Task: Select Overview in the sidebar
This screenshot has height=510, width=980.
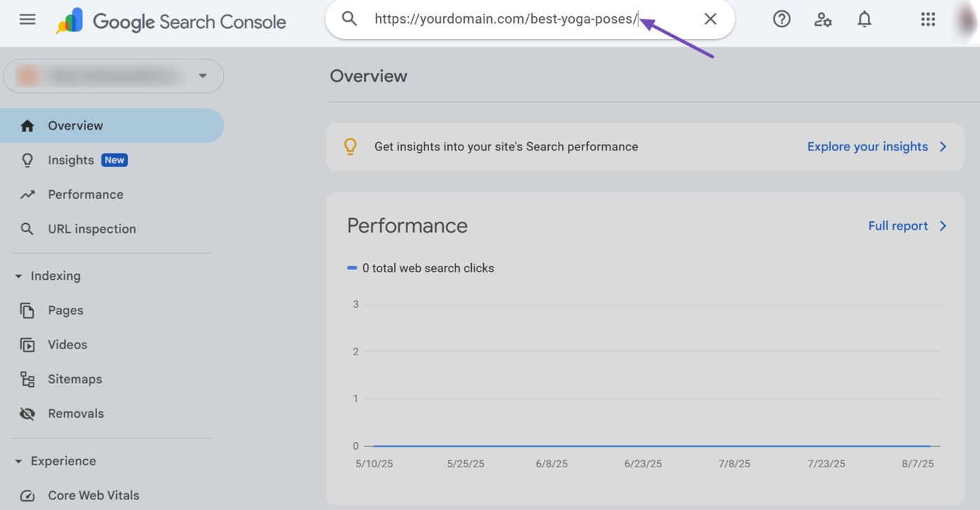Action: 76,126
